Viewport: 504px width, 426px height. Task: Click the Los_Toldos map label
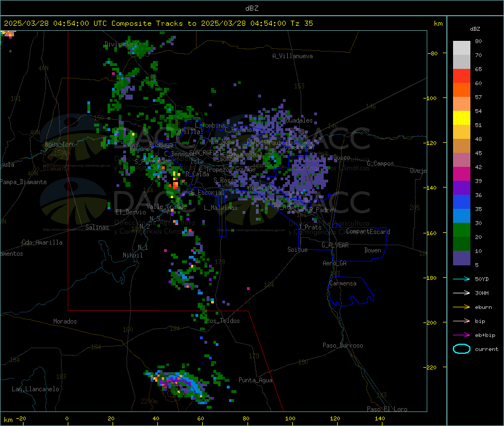pos(223,321)
